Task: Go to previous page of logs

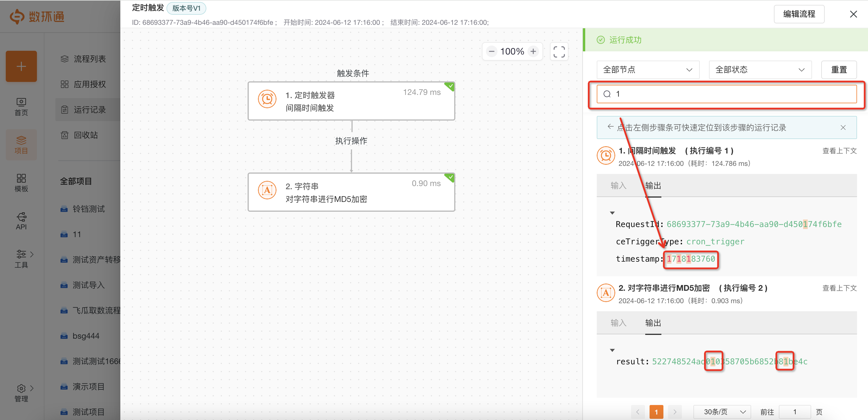Action: (x=637, y=412)
